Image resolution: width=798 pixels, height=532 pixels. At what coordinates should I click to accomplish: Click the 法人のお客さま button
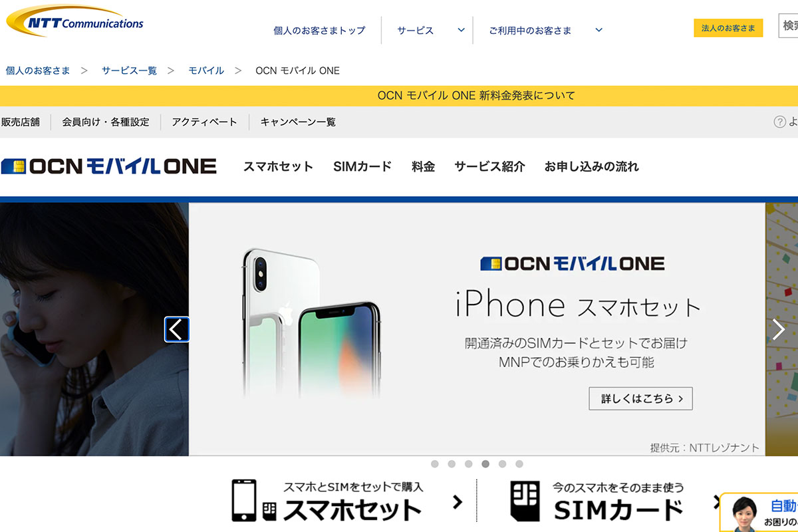(x=728, y=28)
